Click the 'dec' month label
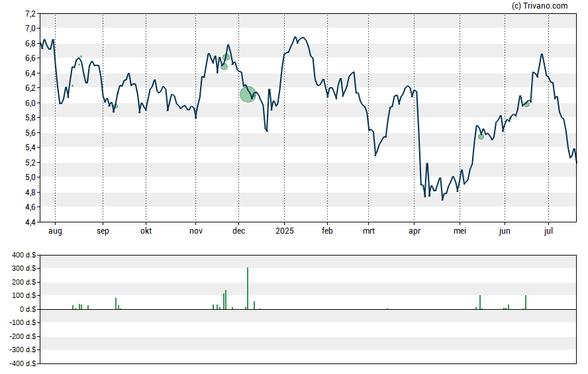 coord(238,231)
